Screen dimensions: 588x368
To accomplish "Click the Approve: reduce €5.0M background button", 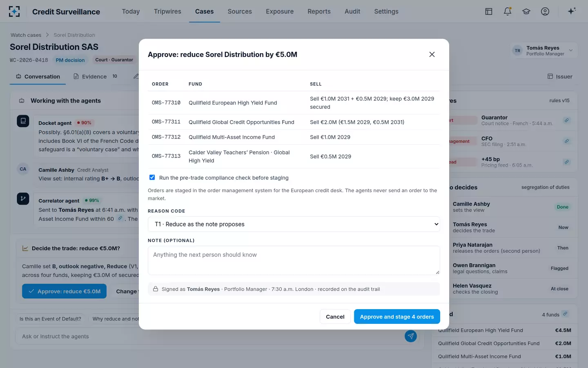I will (64, 291).
